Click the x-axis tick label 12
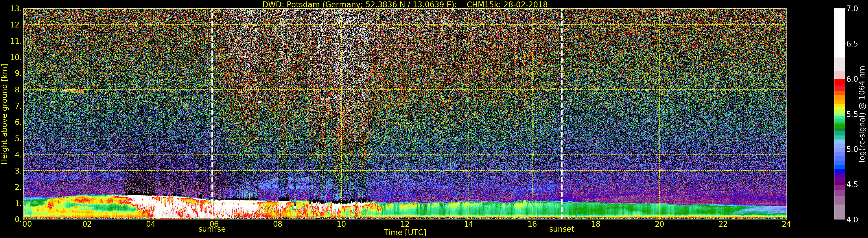Viewport: 868px width, 238px height. [x=405, y=224]
